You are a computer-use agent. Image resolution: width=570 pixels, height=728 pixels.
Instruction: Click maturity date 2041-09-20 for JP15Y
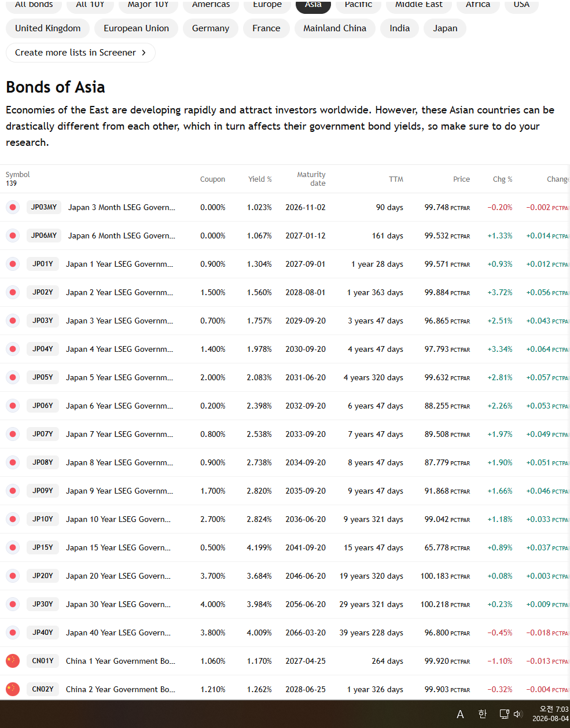pyautogui.click(x=306, y=547)
